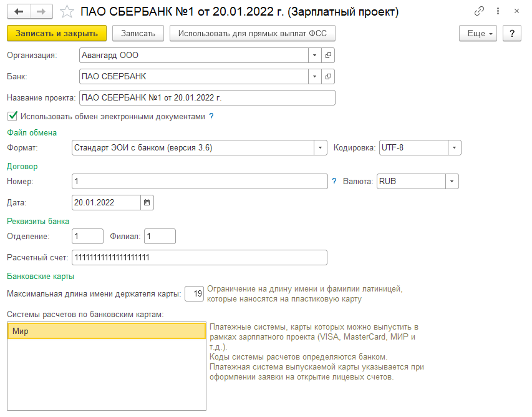
Task: Click the back navigation arrow
Action: 19,12
